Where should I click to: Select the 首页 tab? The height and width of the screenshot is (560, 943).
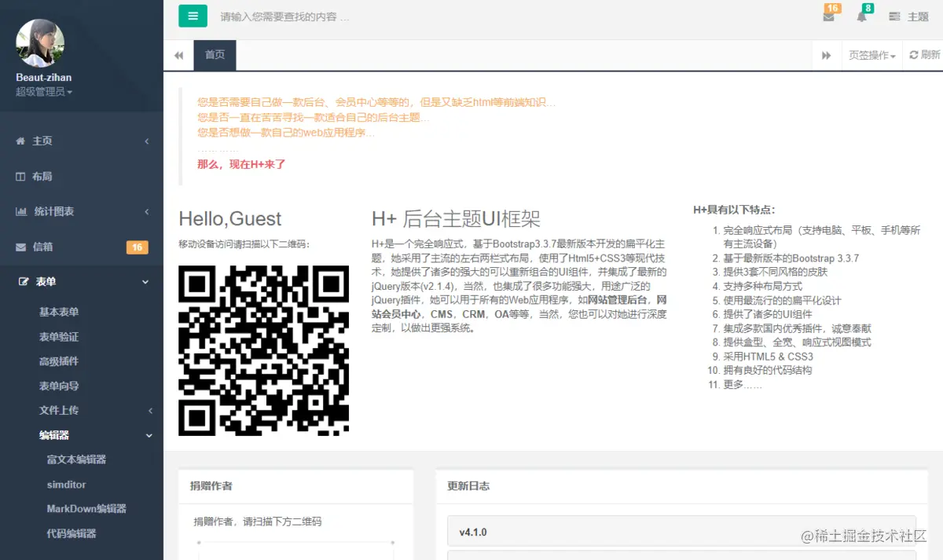(215, 55)
